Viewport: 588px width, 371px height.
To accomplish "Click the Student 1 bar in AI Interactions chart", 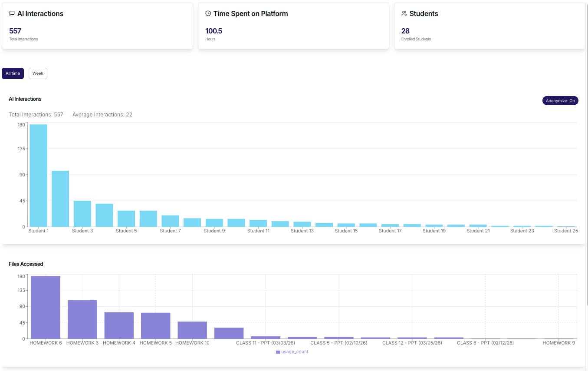I will (39, 176).
